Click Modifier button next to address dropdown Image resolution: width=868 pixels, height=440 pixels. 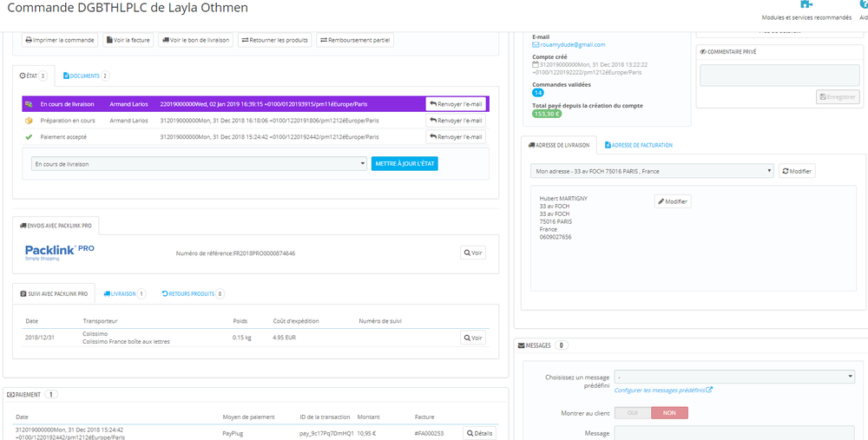(797, 171)
